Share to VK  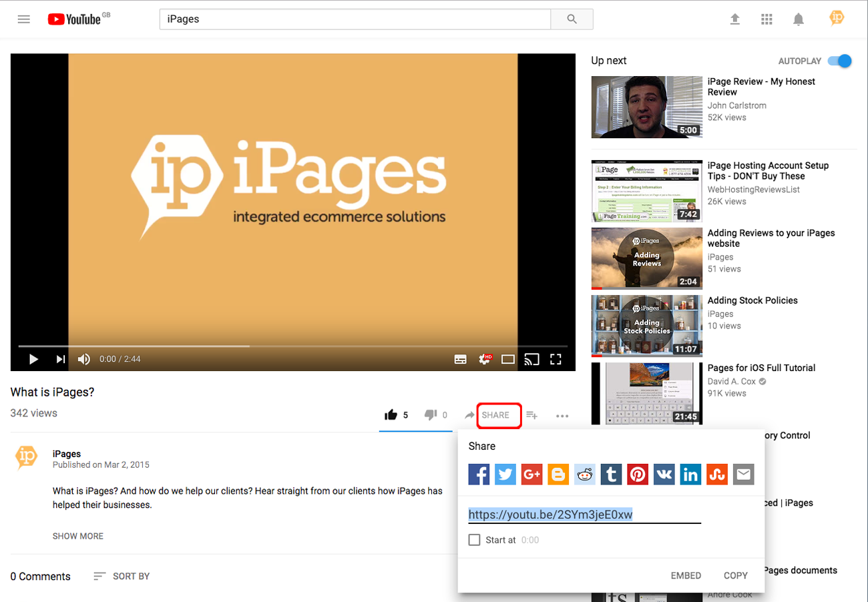[x=664, y=475]
